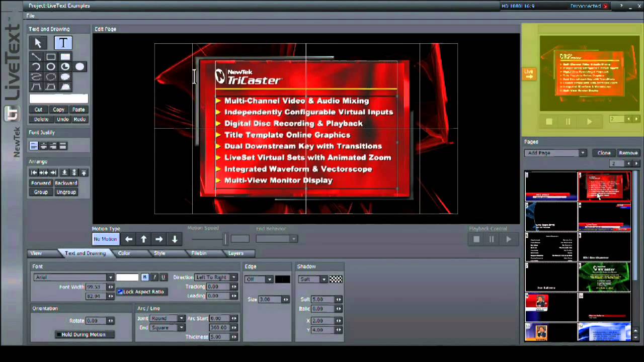Select the open polyline tool
644x362 pixels.
pyautogui.click(x=36, y=87)
